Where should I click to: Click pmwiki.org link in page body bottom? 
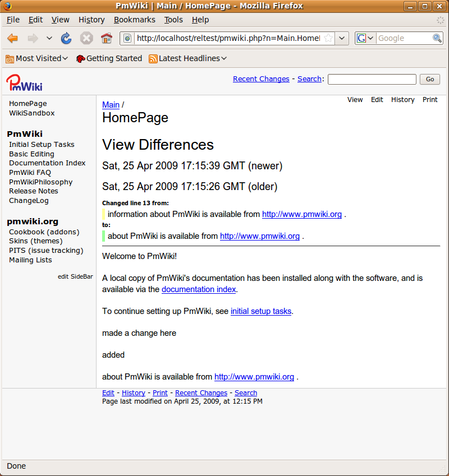(254, 377)
